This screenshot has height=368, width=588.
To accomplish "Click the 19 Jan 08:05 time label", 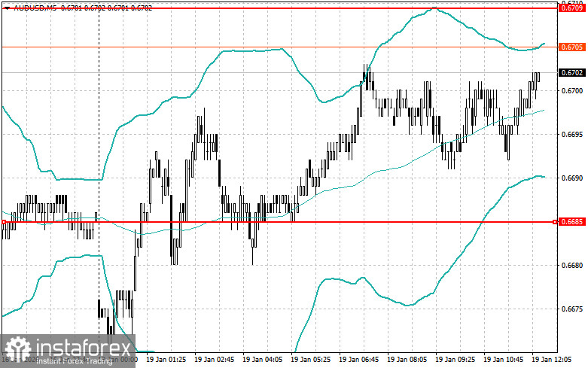I will tap(407, 360).
